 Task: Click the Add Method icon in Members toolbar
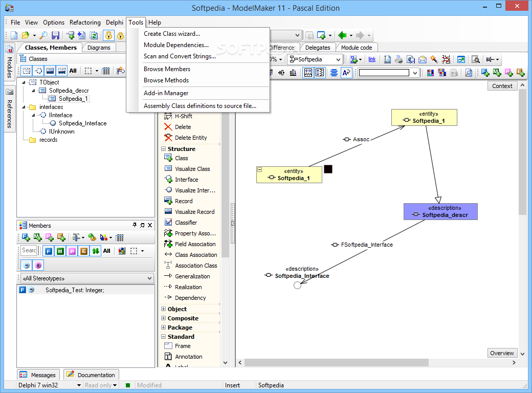click(x=38, y=237)
